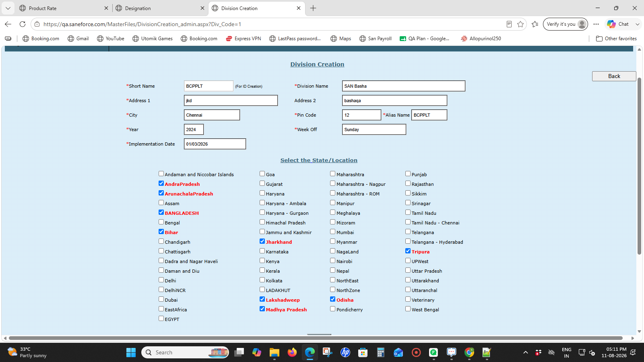Viewport: 644px width, 362px height.
Task: Open Copilot Chat in the toolbar
Action: [618, 24]
